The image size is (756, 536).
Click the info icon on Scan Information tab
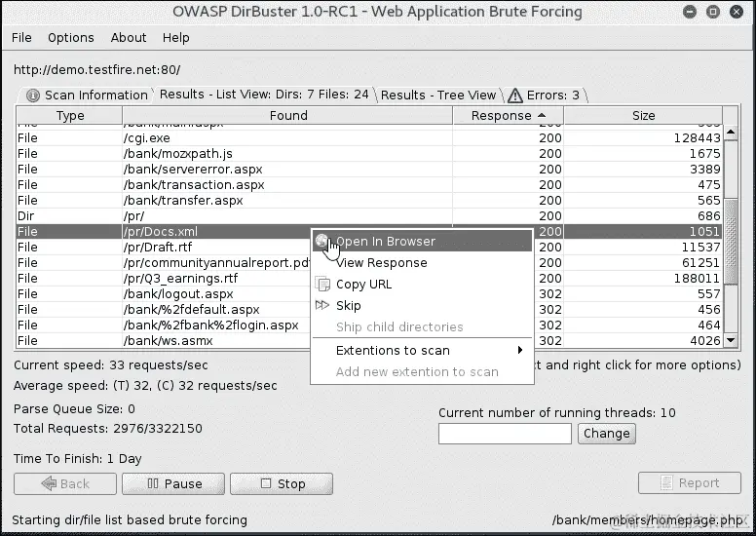pos(33,96)
